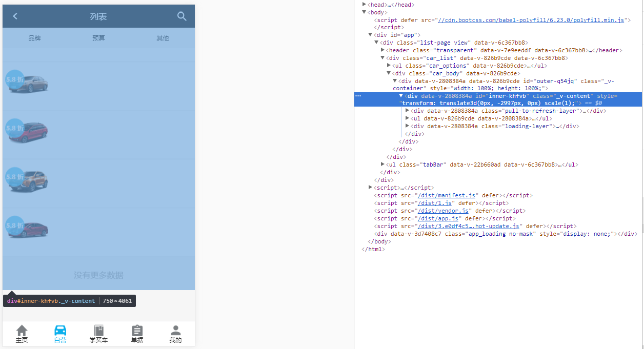Viewport: 644px width, 349px height.
Task: Collapse the selected inner-khfvb div
Action: point(401,96)
